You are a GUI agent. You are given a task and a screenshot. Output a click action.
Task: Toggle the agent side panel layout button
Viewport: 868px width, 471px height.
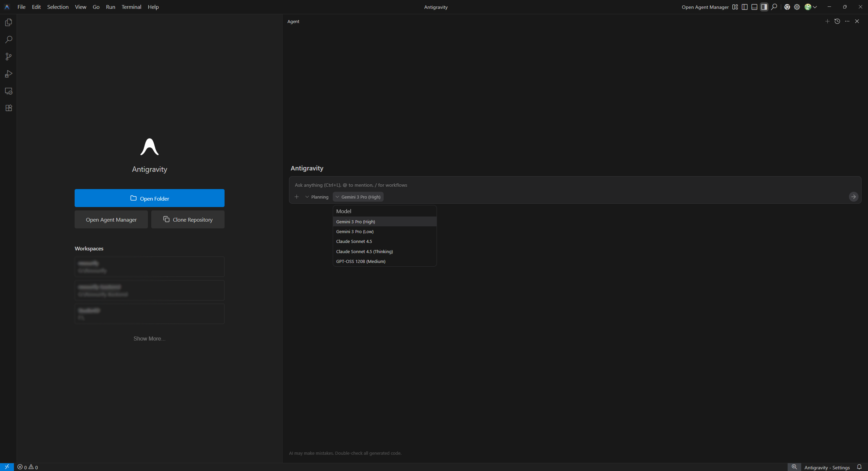coord(764,7)
